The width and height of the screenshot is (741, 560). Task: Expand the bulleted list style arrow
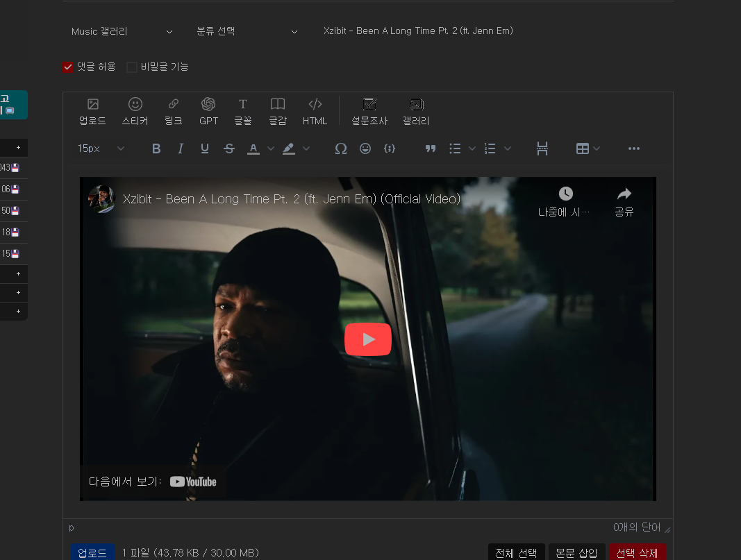tap(472, 149)
